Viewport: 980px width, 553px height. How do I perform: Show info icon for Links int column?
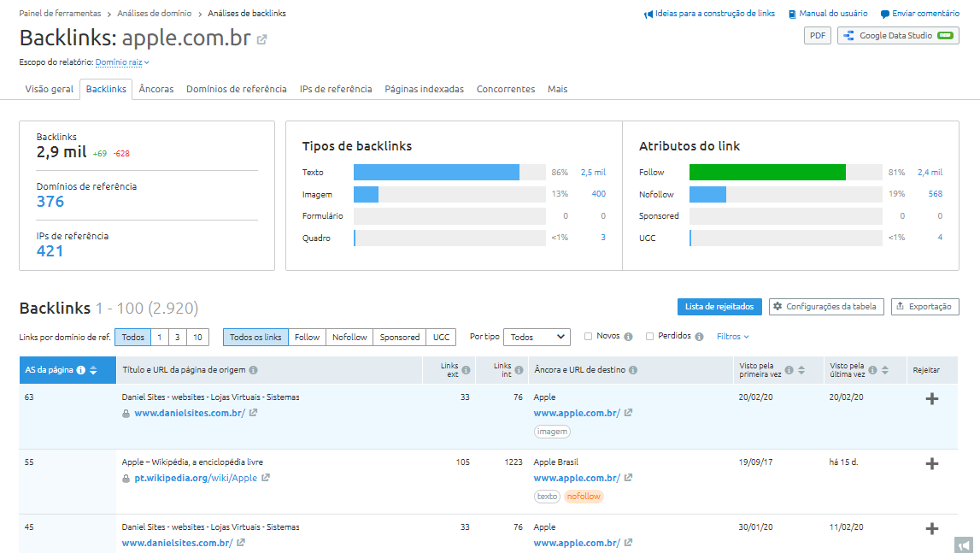tap(519, 370)
